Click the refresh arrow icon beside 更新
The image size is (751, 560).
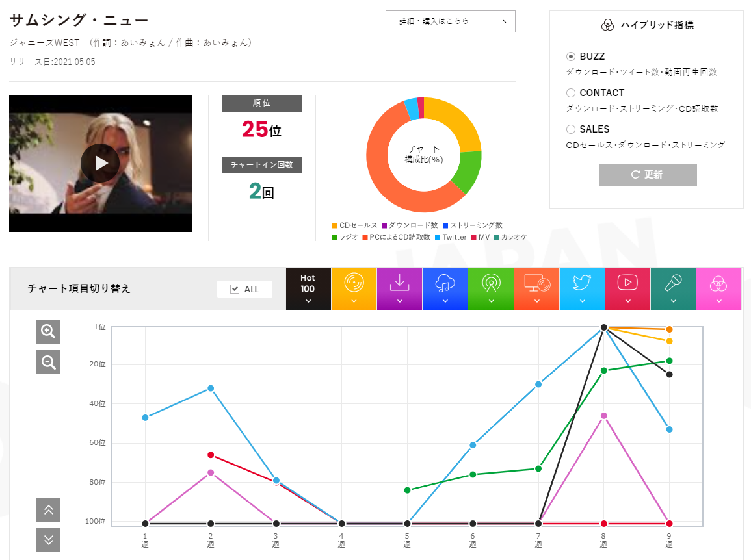[x=635, y=175]
